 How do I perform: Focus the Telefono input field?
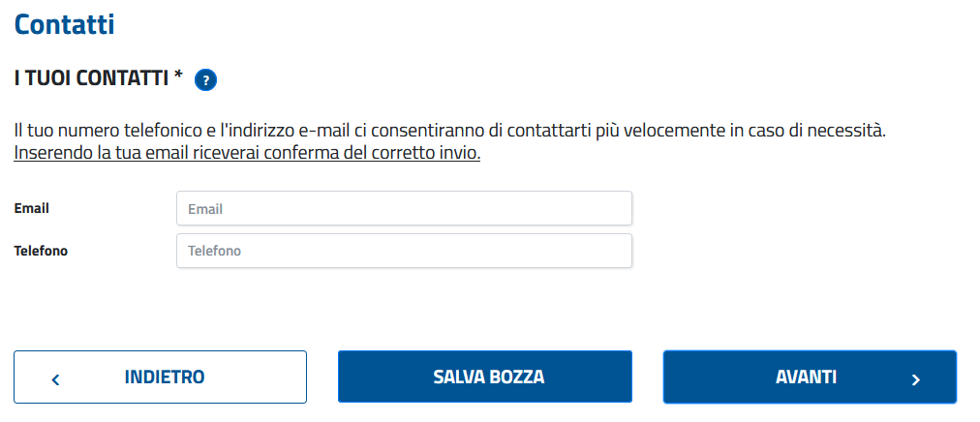[x=404, y=251]
